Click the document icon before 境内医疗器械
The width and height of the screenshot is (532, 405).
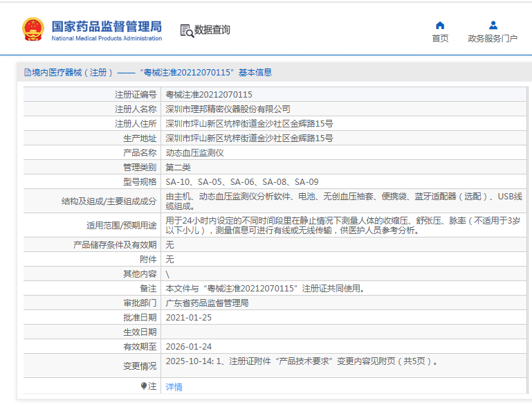pos(27,73)
